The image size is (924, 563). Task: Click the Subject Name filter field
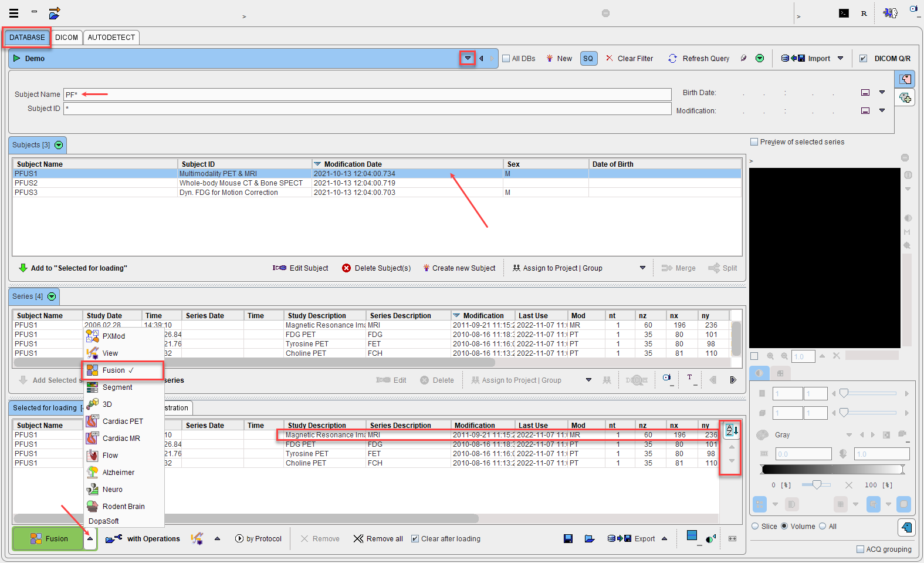click(367, 95)
